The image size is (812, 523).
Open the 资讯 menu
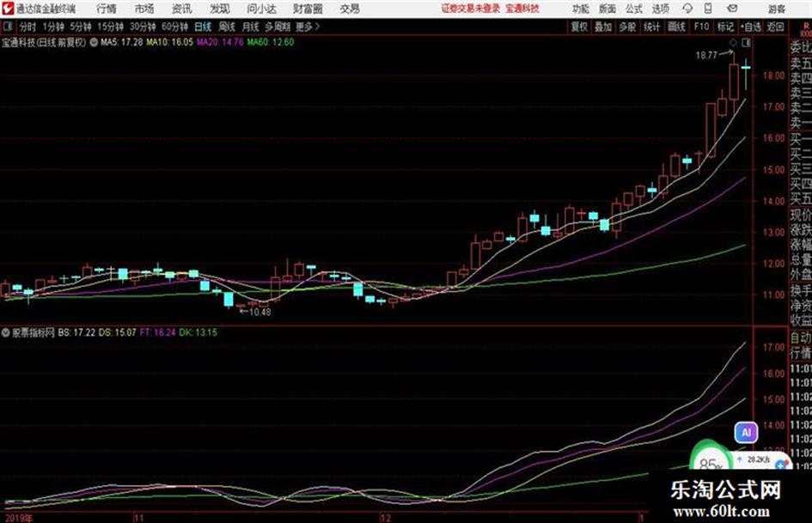coord(182,9)
